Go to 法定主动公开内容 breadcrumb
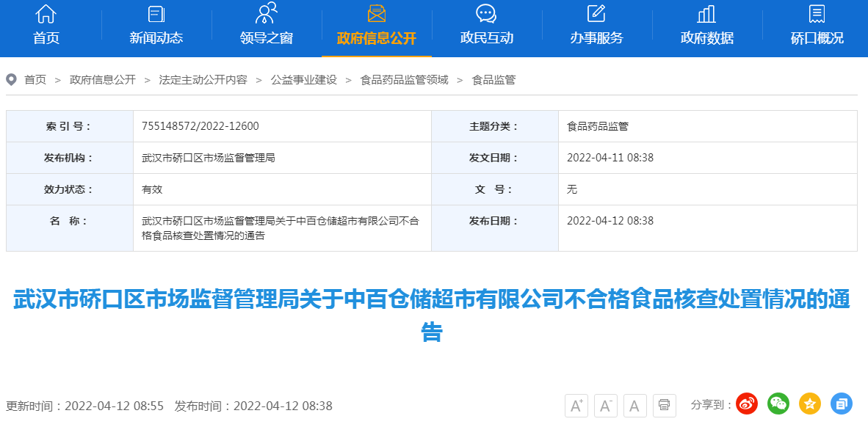 coord(203,80)
